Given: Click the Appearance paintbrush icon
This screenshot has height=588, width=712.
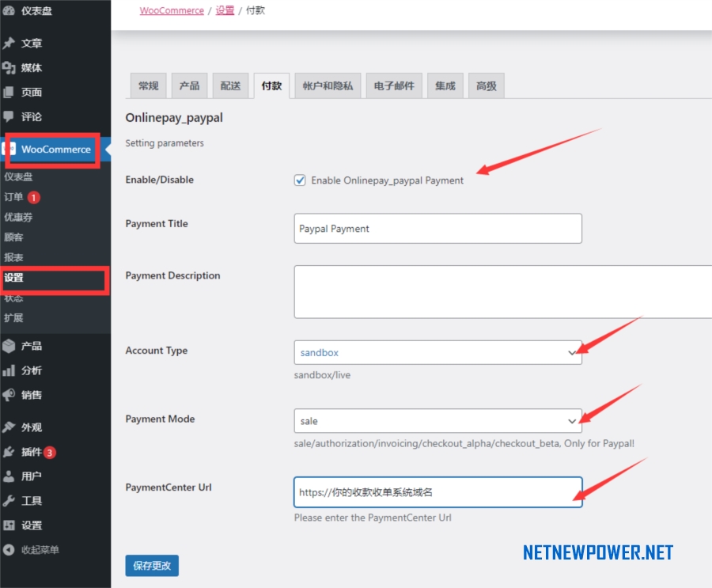Looking at the screenshot, I should tap(9, 427).
